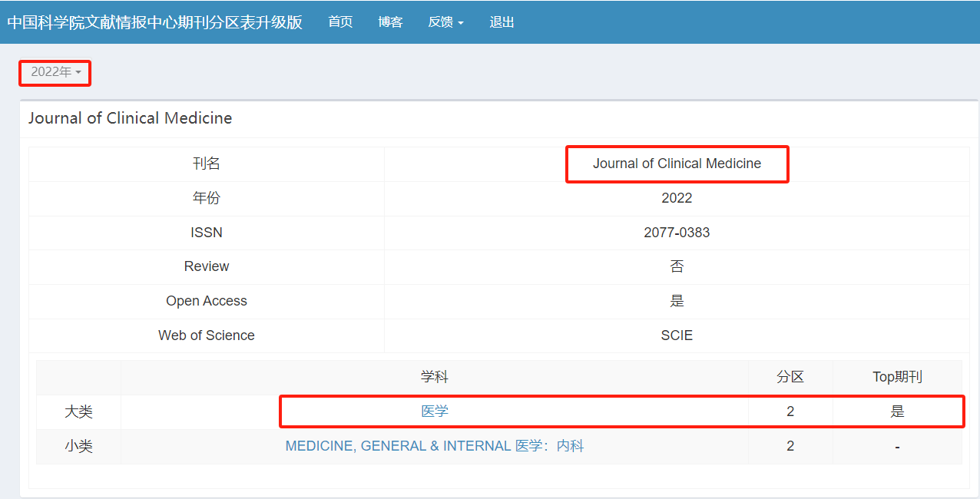Expand the 反馈 menu
This screenshot has width=980, height=499.
[x=445, y=22]
